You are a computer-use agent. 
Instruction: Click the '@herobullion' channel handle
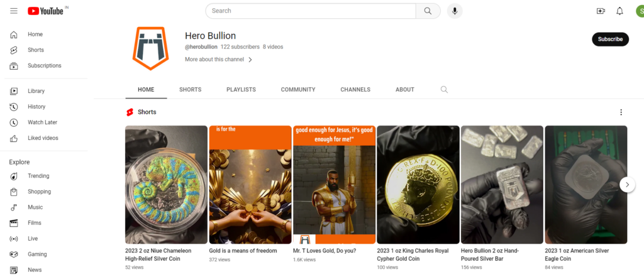point(201,46)
